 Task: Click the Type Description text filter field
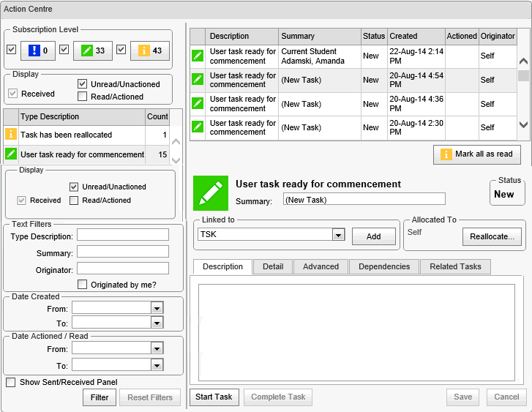point(123,235)
